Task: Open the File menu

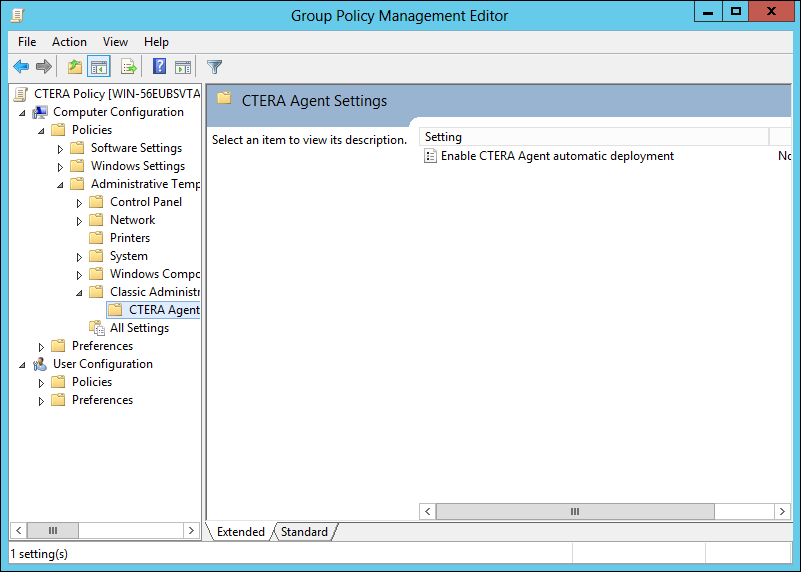Action: (27, 42)
